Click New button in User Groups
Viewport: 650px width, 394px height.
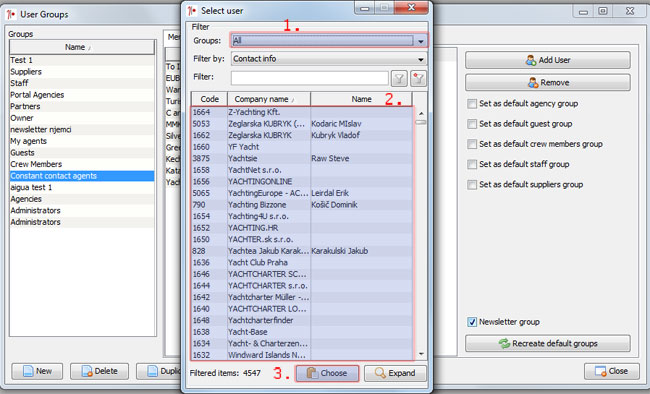pyautogui.click(x=37, y=371)
